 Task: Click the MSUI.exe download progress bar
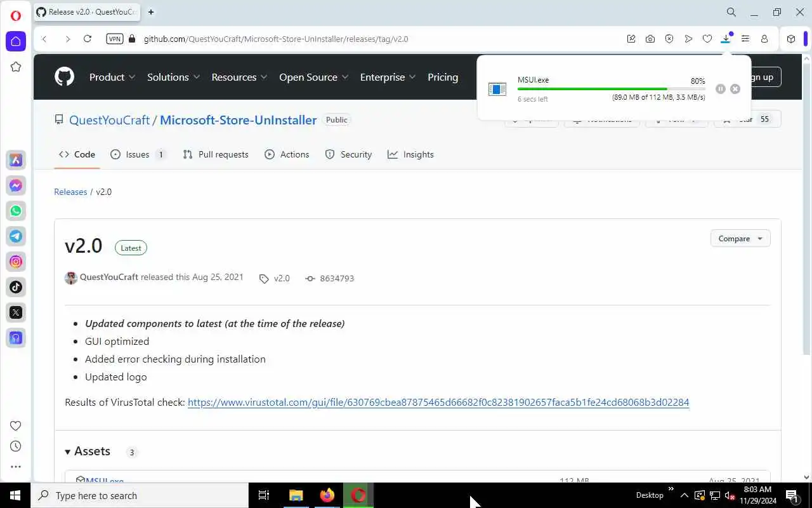tap(612, 89)
